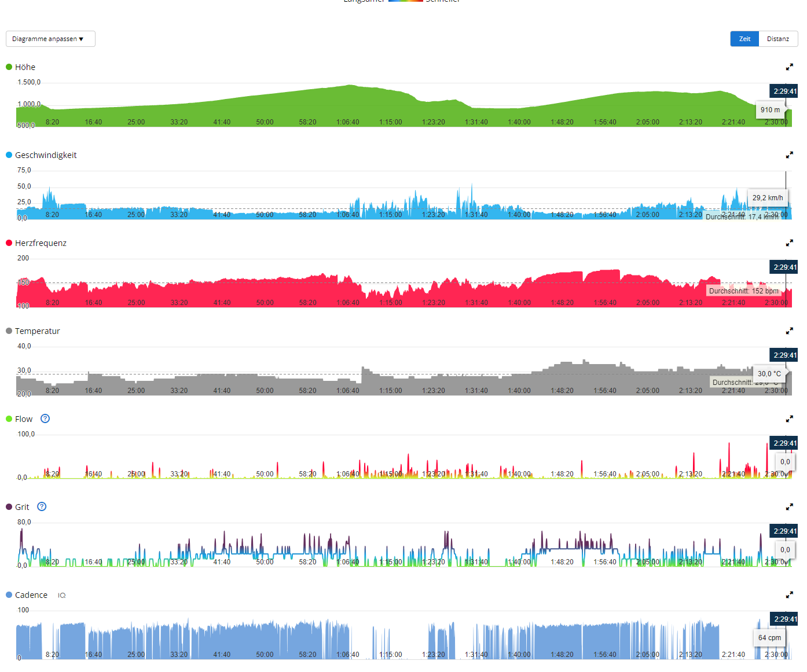Click the Cadence chart title

click(31, 595)
